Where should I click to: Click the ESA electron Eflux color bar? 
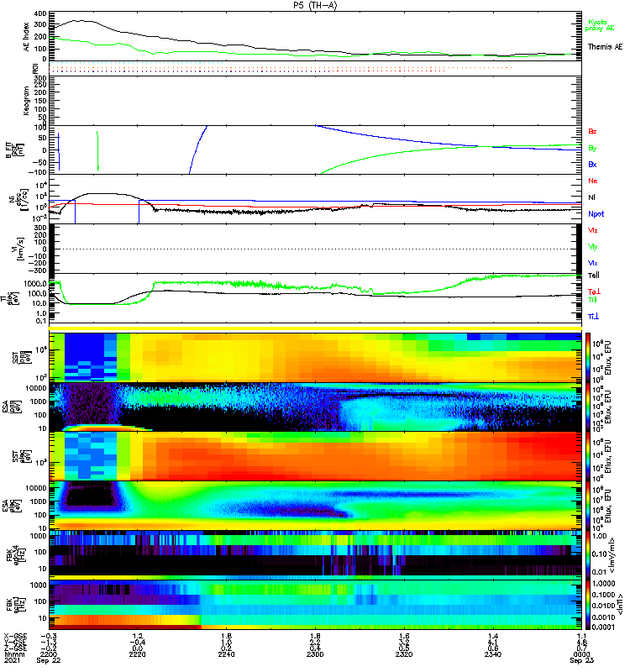[588, 506]
